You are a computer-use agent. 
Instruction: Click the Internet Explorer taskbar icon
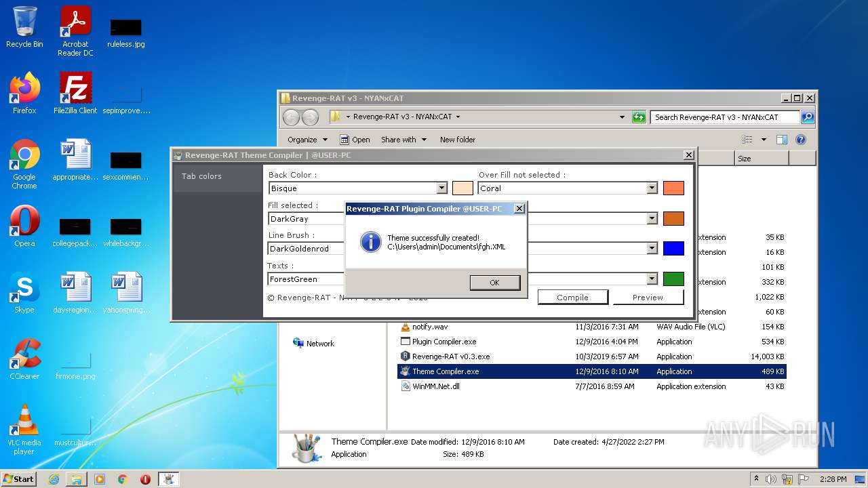[54, 479]
